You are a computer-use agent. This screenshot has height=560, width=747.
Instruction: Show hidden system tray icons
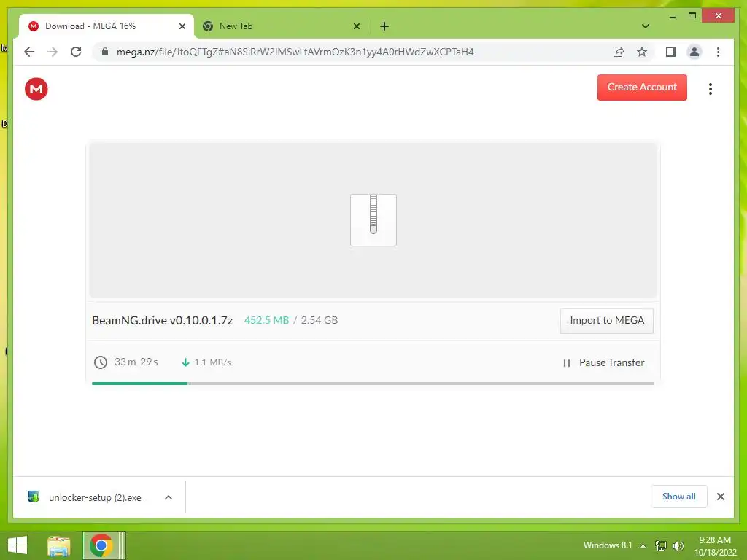point(643,546)
